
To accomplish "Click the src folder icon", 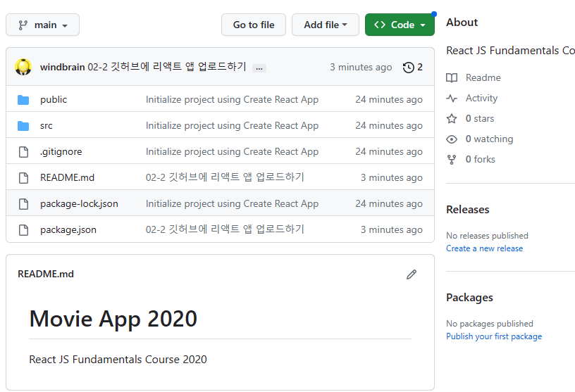I will (x=23, y=126).
